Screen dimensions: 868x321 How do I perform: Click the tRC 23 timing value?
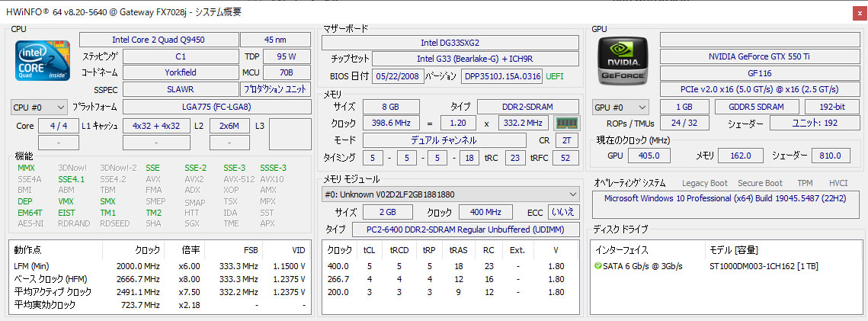pos(515,159)
